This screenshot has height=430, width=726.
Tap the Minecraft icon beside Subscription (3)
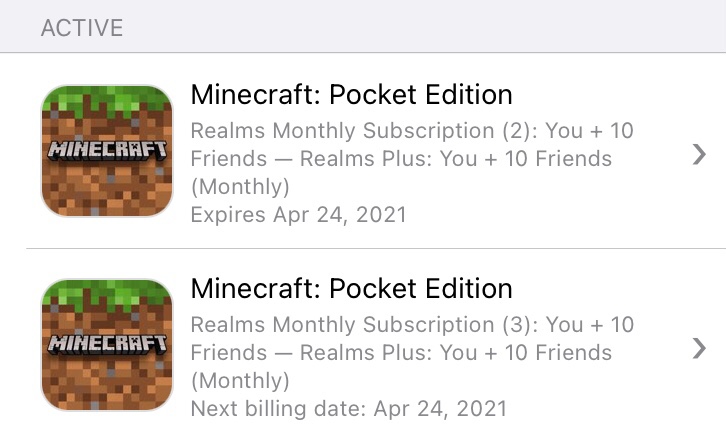(107, 344)
